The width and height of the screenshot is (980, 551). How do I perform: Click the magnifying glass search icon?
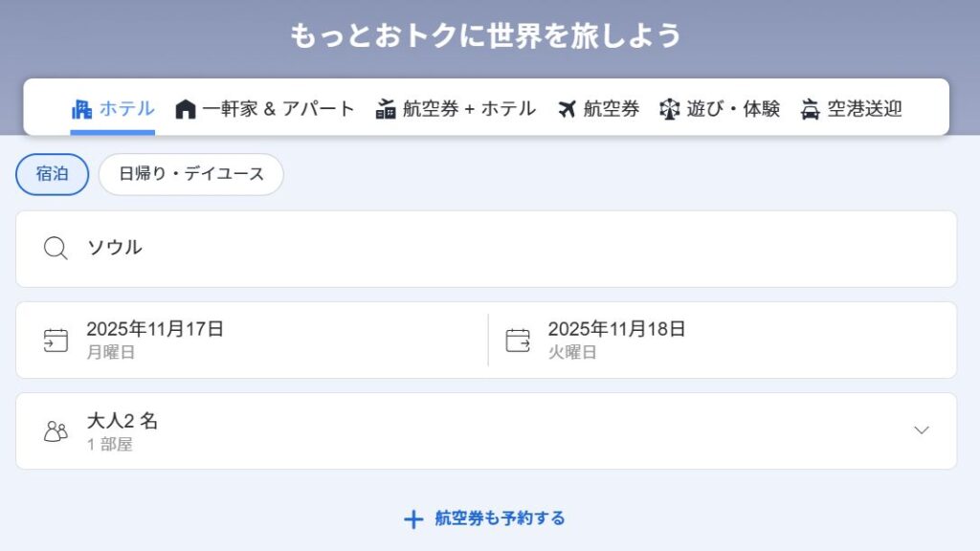[56, 249]
